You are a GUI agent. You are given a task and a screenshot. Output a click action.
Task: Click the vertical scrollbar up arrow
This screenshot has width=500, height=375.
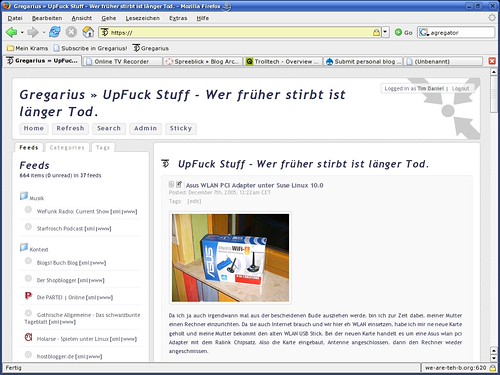(x=494, y=72)
